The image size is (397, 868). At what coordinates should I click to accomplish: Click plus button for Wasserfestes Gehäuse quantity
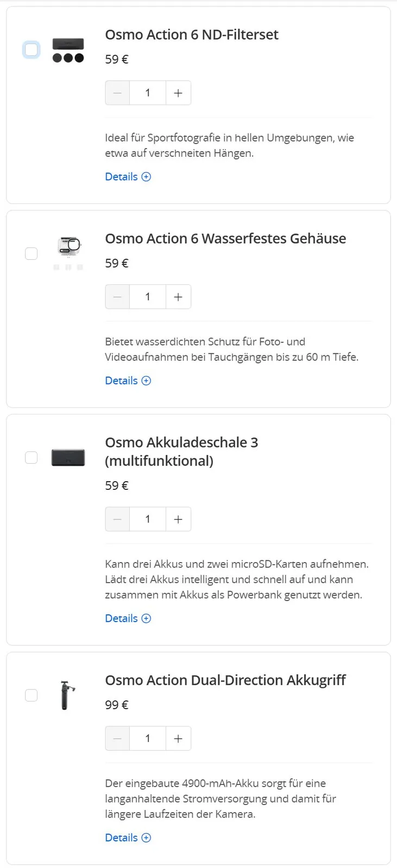tap(178, 297)
